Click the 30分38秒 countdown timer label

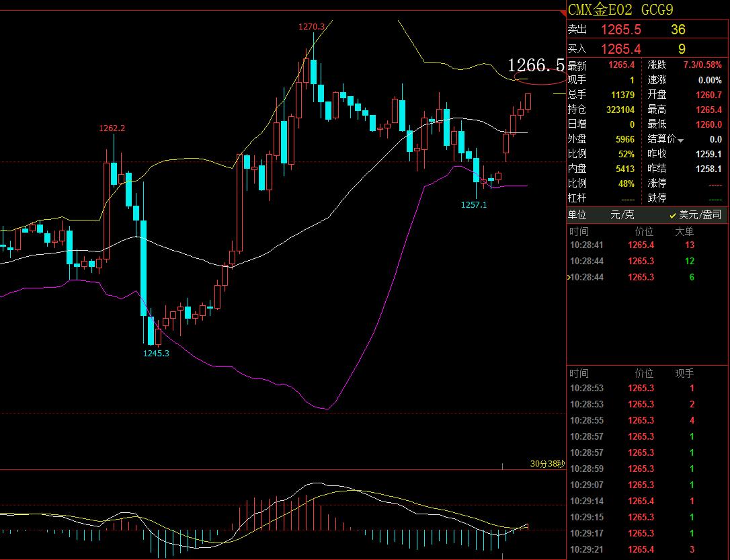pos(547,464)
